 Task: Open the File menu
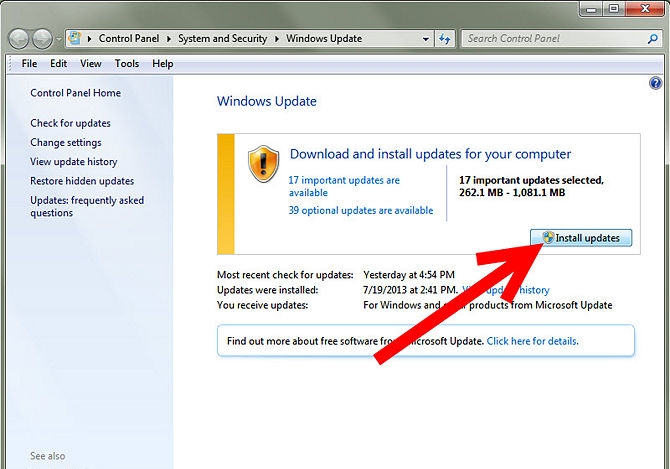[29, 64]
